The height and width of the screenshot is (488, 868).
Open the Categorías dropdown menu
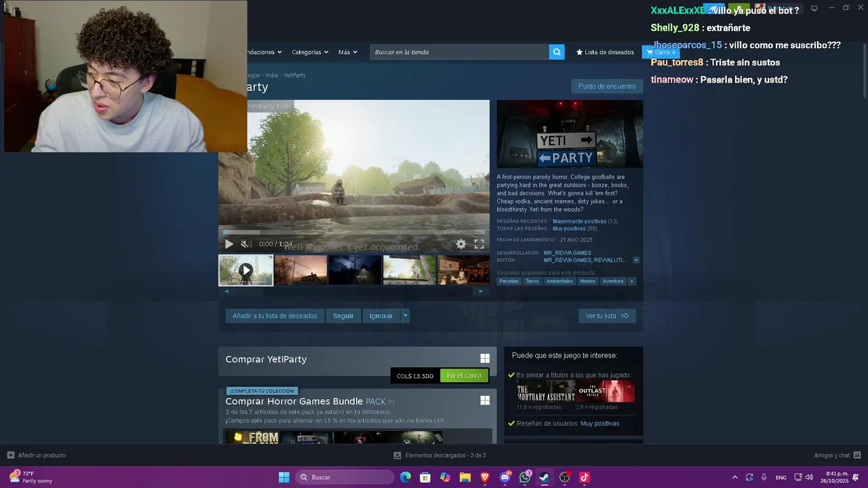[x=310, y=52]
